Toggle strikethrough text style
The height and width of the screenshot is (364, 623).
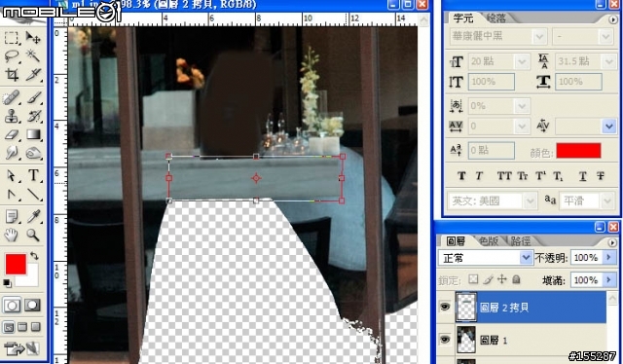pos(601,175)
